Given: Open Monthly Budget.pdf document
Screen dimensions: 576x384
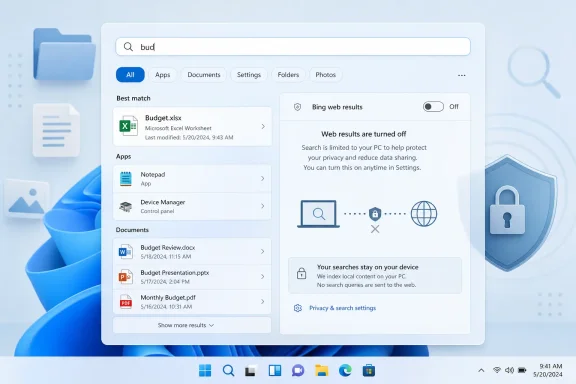Looking at the screenshot, I should pyautogui.click(x=192, y=302).
